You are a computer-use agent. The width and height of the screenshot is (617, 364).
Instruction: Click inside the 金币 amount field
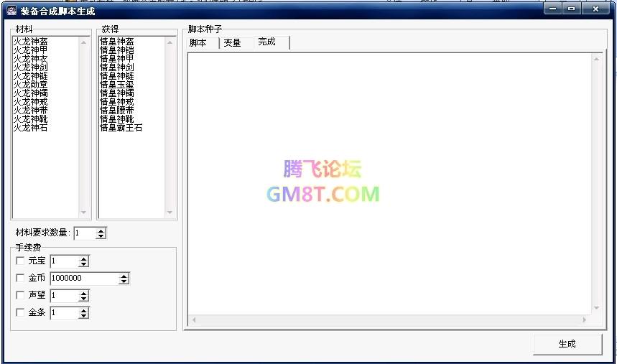pos(83,279)
